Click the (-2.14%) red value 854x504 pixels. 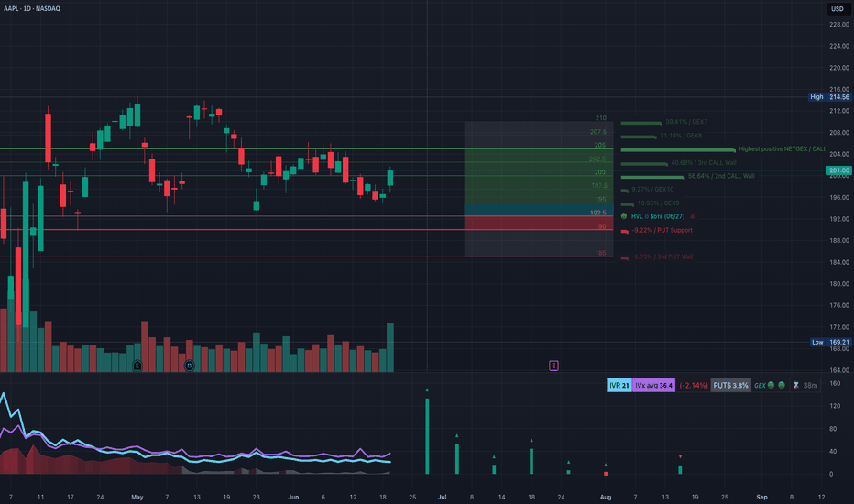point(694,385)
